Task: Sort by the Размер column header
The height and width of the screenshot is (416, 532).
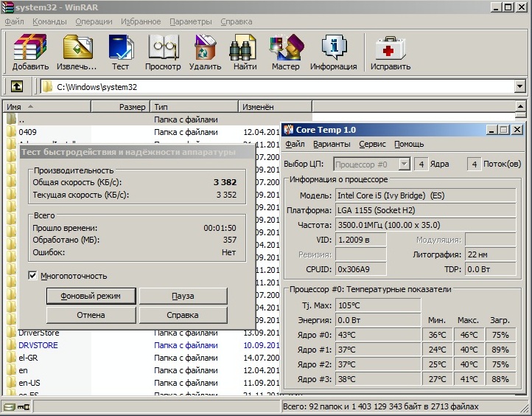Action: click(x=120, y=107)
